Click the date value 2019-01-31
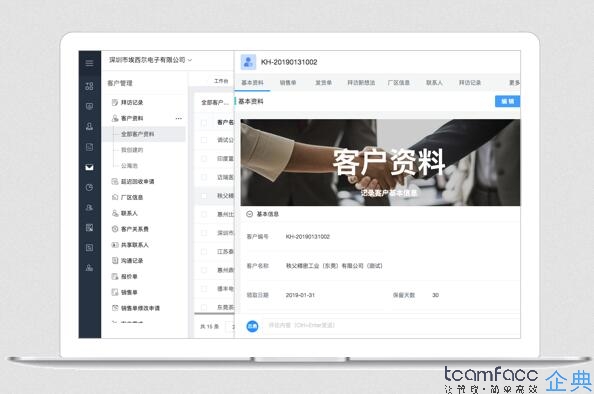594x394 pixels. point(300,295)
